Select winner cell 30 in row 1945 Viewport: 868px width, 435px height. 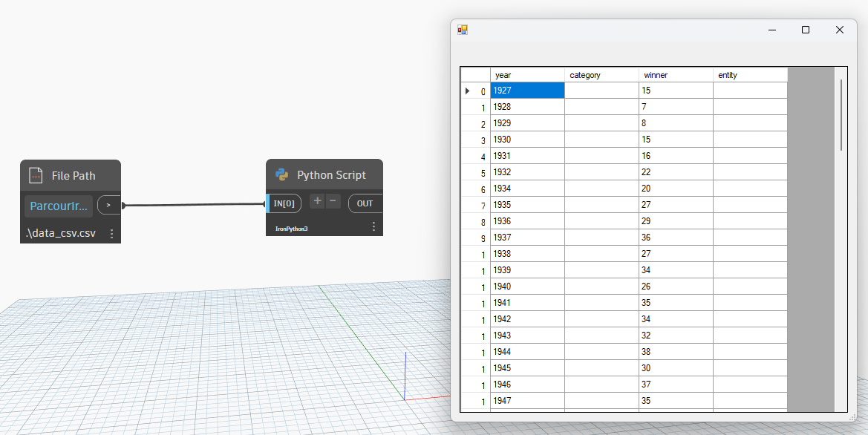[676, 368]
